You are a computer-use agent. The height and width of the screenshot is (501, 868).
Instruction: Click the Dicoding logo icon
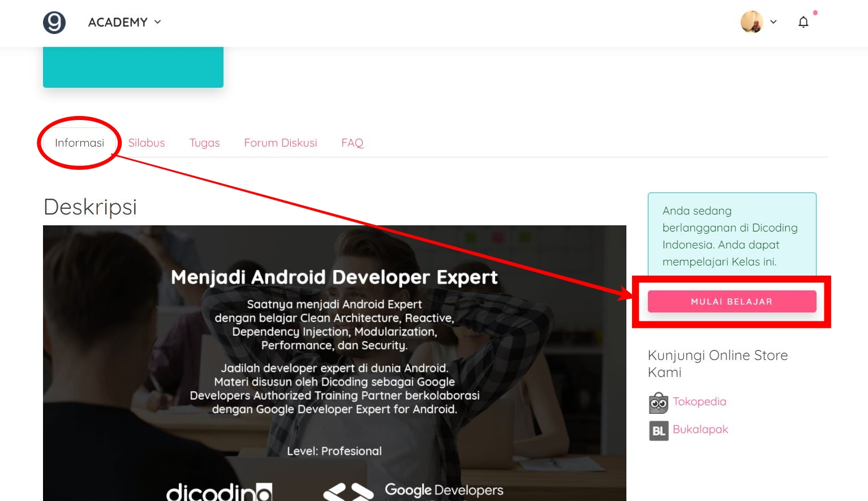tap(54, 22)
